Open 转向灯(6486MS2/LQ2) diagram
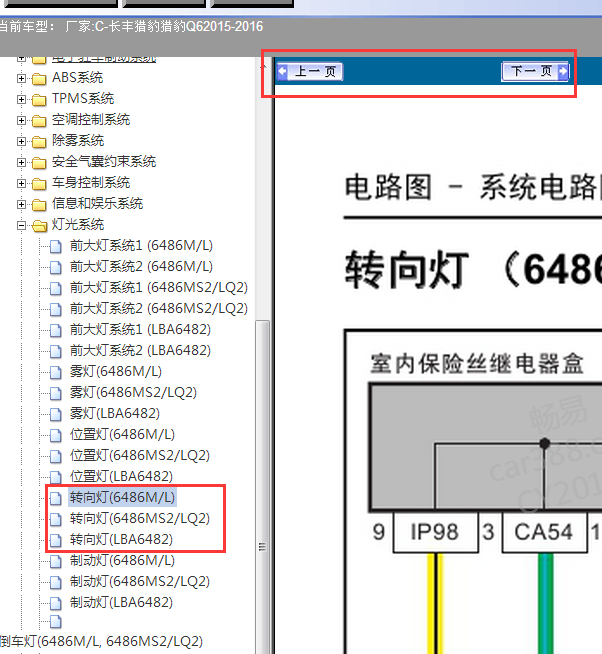This screenshot has width=602, height=654. pyautogui.click(x=140, y=519)
